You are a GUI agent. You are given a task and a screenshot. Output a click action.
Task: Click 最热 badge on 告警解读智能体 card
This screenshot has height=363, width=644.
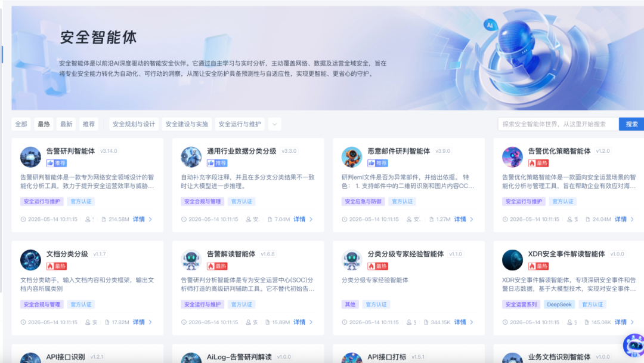(217, 266)
